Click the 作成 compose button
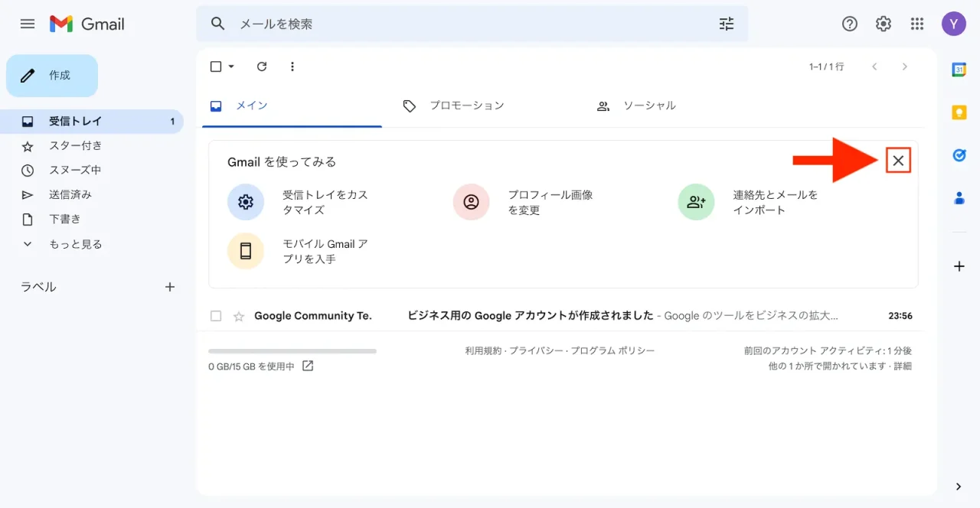Viewport: 980px width, 508px height. tap(51, 75)
